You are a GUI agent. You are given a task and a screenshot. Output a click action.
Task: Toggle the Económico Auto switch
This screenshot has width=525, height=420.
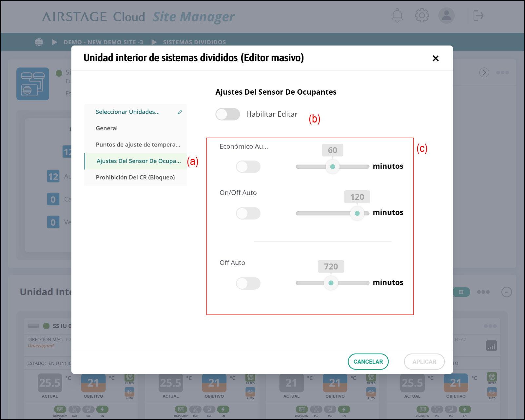pyautogui.click(x=248, y=167)
